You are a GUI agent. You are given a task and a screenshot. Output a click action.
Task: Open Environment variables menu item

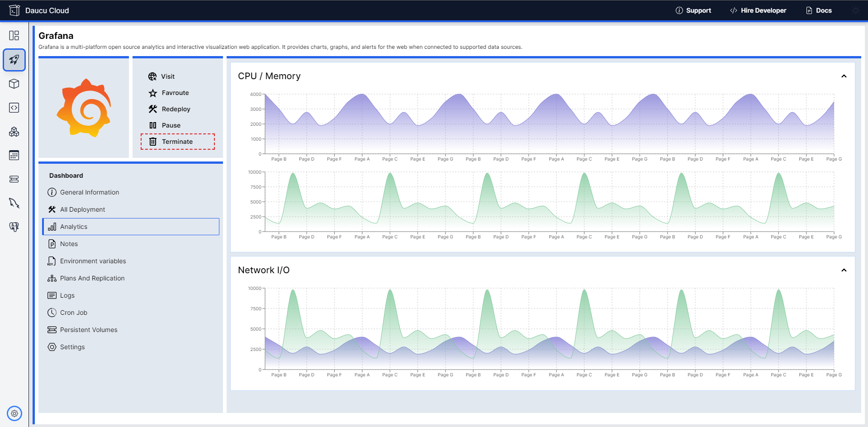[131, 261]
